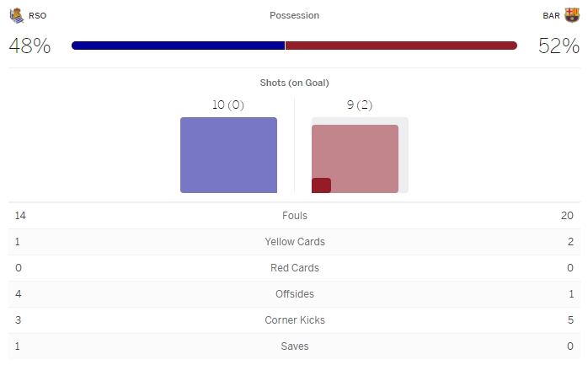The height and width of the screenshot is (365, 588).
Task: Click the Shots (on Goal) heading
Action: click(x=294, y=83)
